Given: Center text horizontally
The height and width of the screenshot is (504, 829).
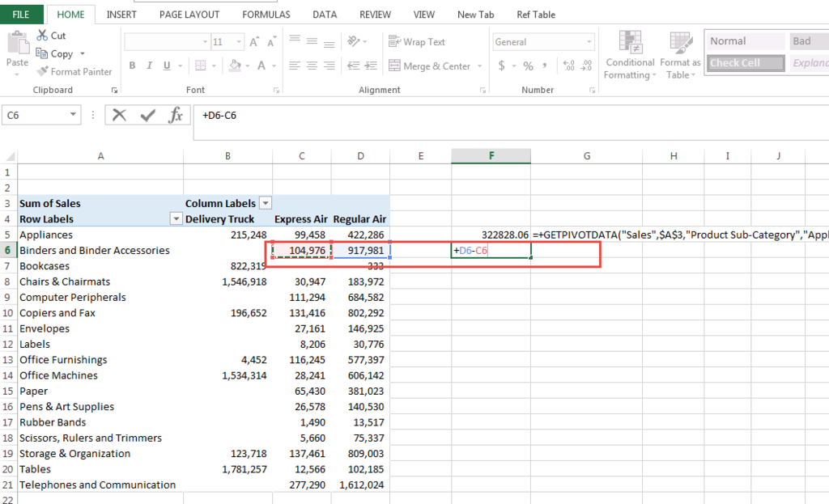Looking at the screenshot, I should 312,66.
